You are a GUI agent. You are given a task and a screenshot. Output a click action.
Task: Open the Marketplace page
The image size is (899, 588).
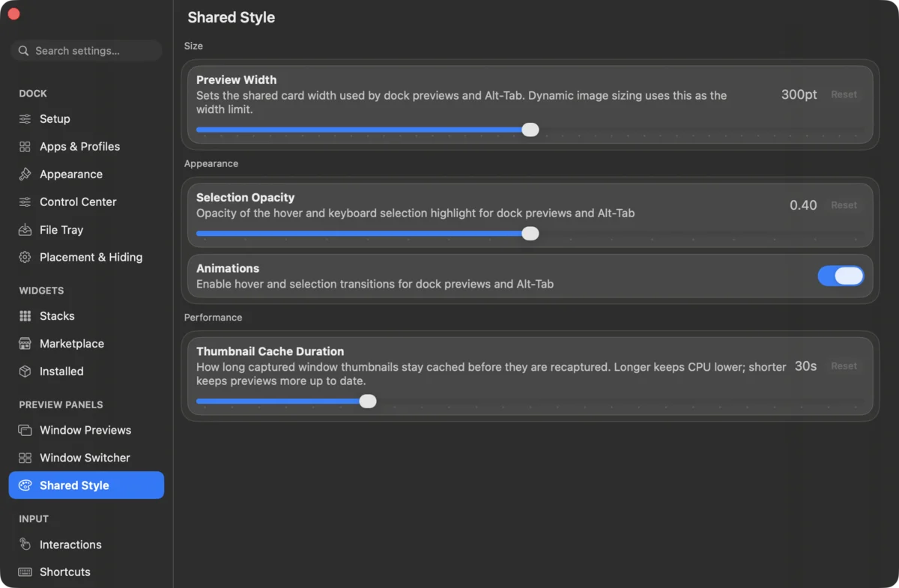click(x=86, y=344)
